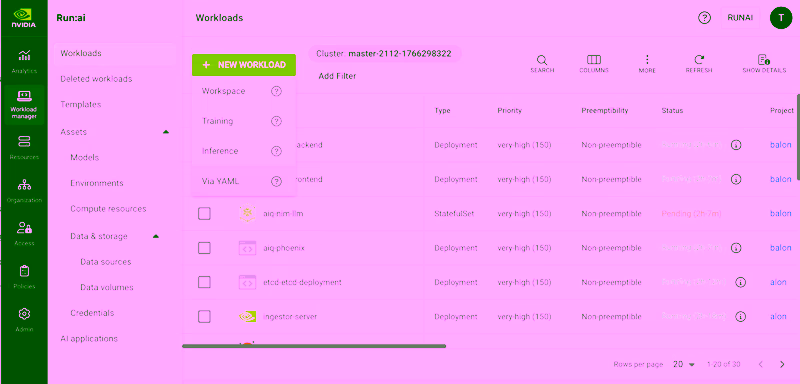Click the NVIDIA logo in the sidebar

point(24,17)
